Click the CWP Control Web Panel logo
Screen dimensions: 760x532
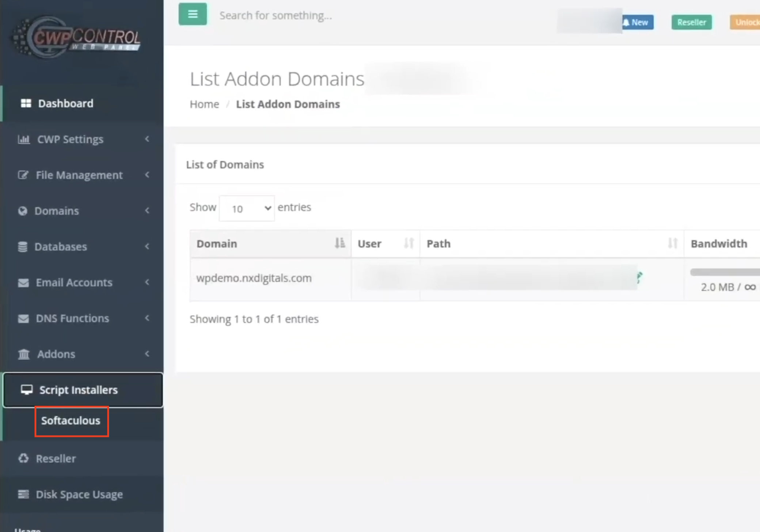(x=76, y=37)
